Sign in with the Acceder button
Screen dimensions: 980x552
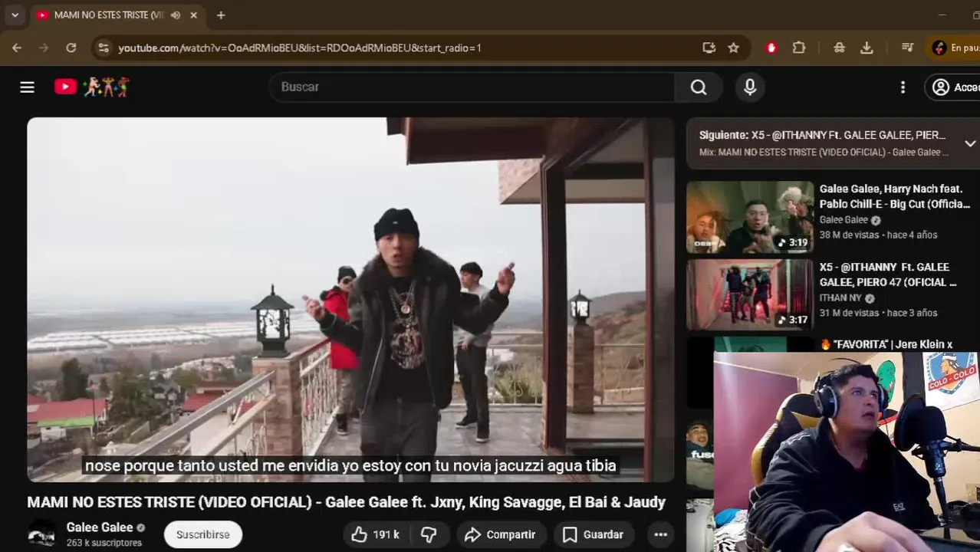tap(953, 87)
